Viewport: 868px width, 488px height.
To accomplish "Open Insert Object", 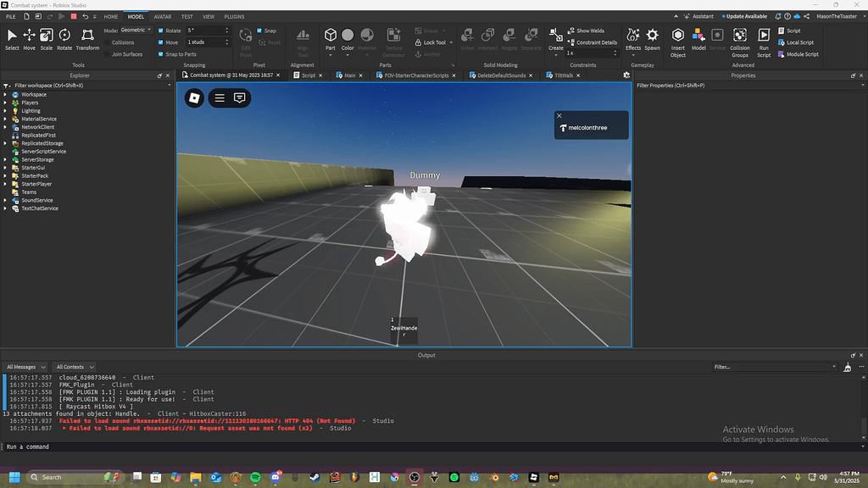I will tap(678, 42).
